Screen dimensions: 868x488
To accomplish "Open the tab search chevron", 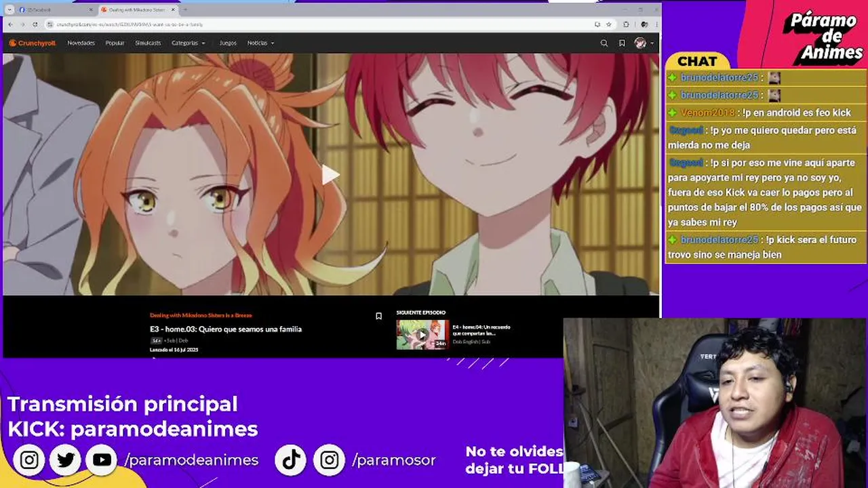I will (9, 9).
